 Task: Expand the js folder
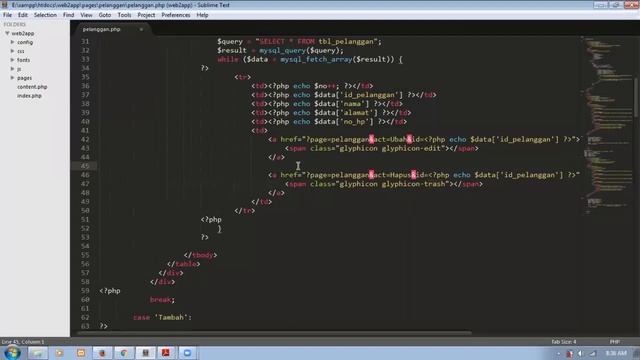tap(12, 69)
